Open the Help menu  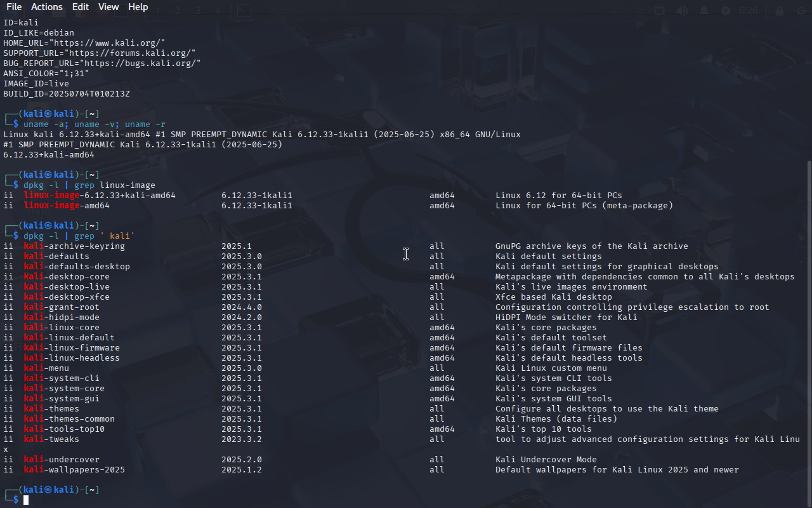point(138,7)
